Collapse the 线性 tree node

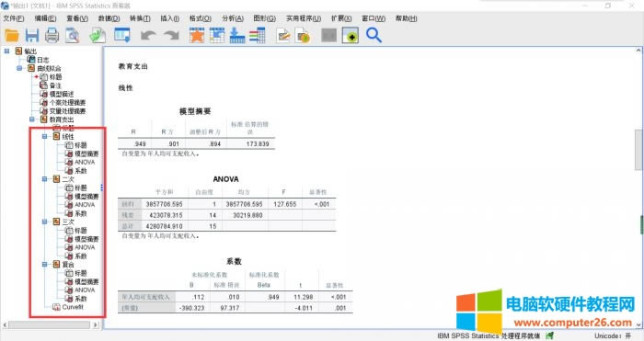pyautogui.click(x=45, y=136)
